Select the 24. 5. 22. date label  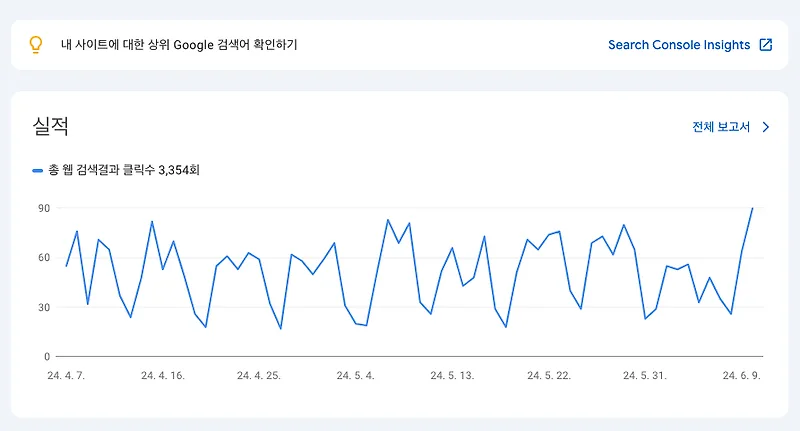point(549,376)
